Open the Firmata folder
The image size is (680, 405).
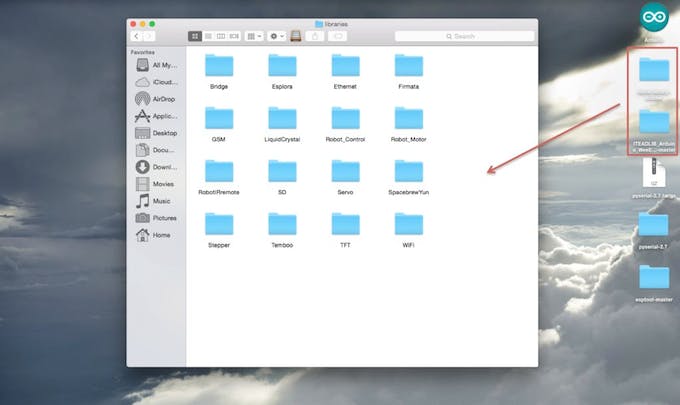409,66
